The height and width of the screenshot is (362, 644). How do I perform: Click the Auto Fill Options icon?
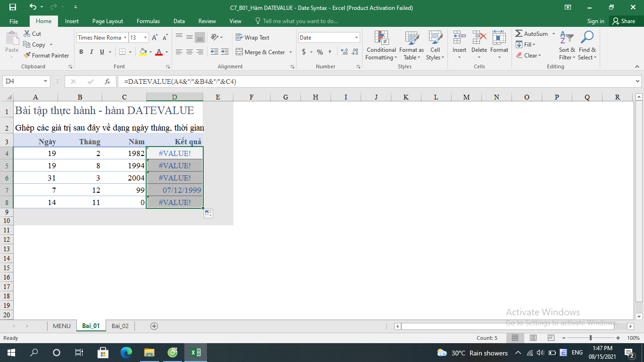pyautogui.click(x=208, y=214)
